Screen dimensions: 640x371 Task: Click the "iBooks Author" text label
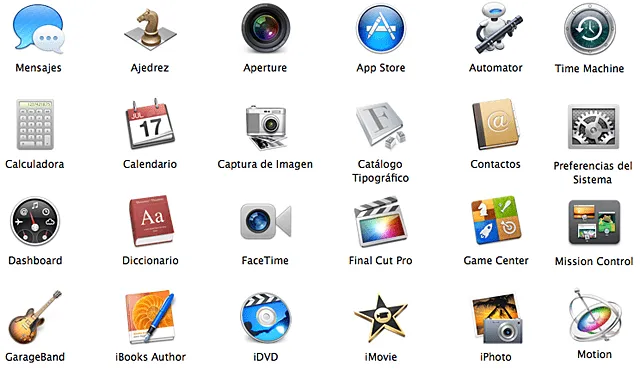click(151, 357)
